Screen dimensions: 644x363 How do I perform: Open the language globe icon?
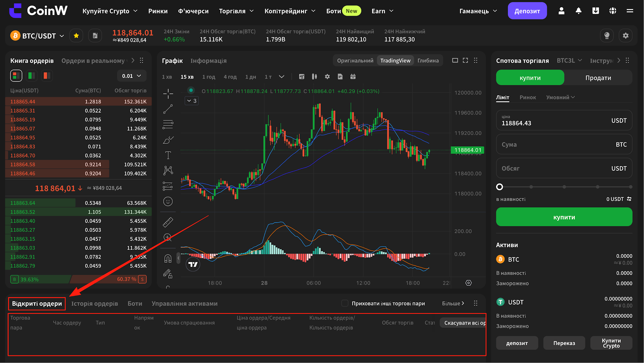pyautogui.click(x=613, y=11)
